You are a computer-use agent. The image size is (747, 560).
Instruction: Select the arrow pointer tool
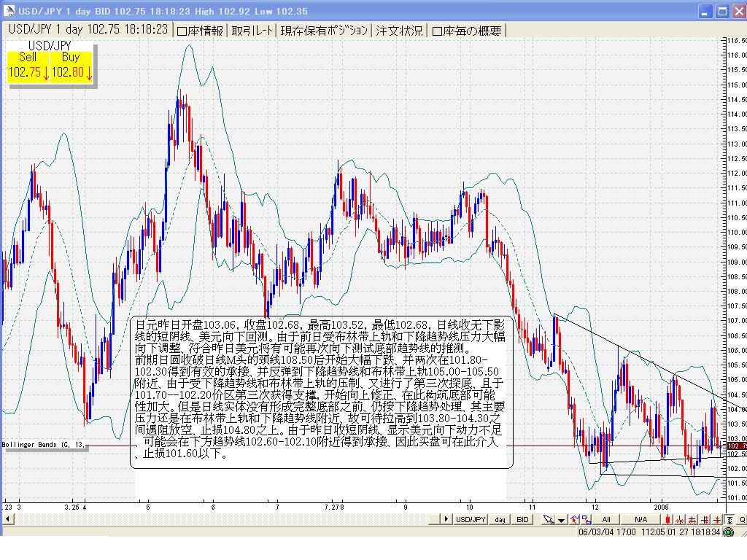(547, 519)
